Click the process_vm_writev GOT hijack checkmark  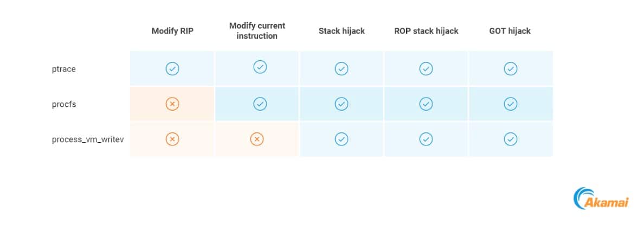pos(511,139)
